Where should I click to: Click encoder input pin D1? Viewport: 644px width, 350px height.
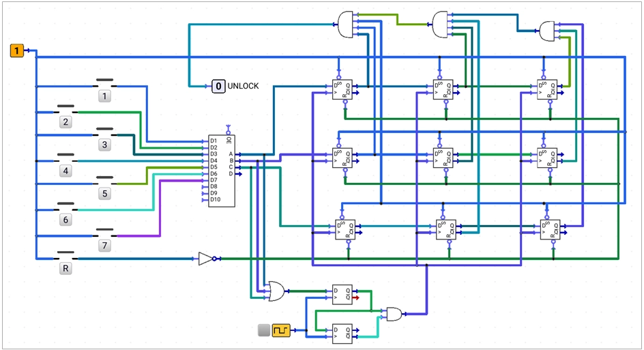click(205, 141)
